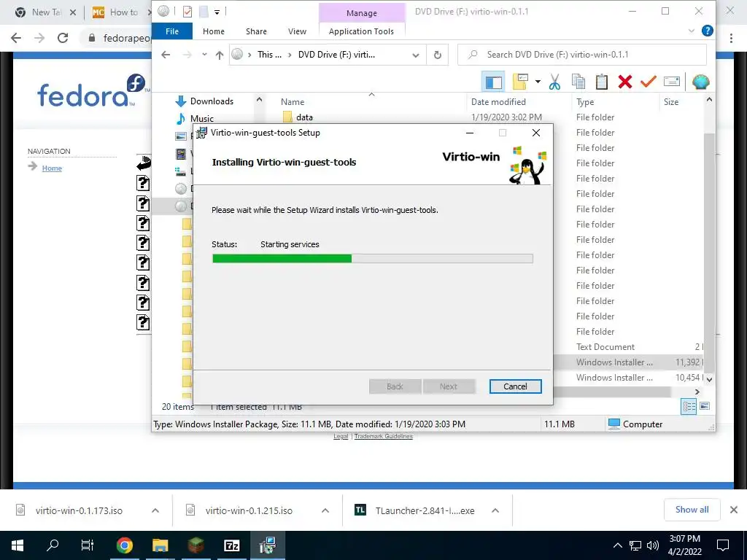Switch to details view in status bar
Viewport: 747px width, 560px height.
tap(689, 406)
